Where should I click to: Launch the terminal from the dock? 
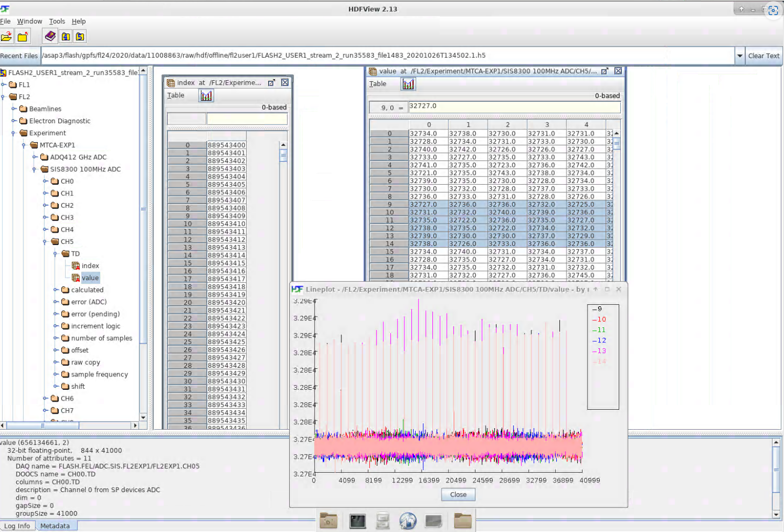[x=358, y=521]
